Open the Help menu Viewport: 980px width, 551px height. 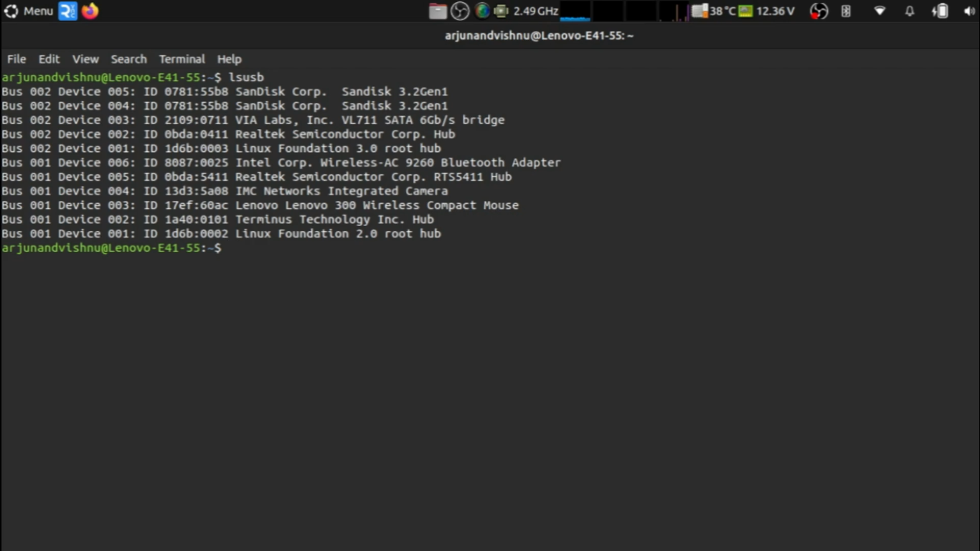click(x=229, y=59)
